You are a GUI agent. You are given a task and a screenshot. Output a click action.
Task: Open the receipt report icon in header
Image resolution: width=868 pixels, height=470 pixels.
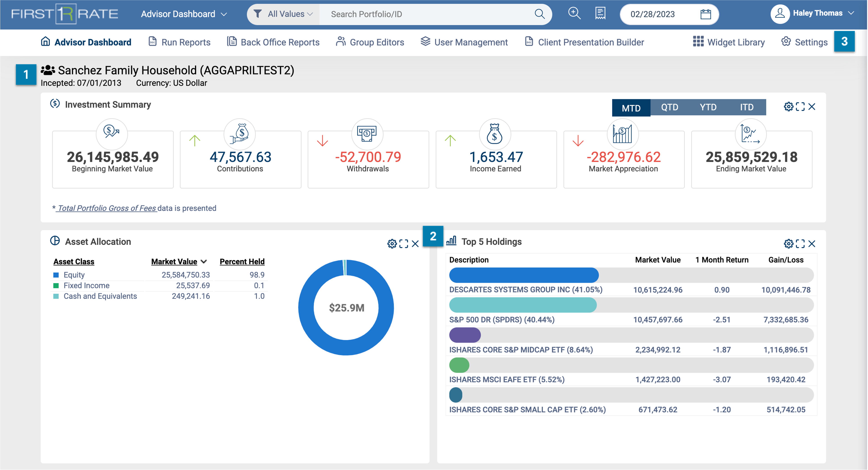point(600,13)
